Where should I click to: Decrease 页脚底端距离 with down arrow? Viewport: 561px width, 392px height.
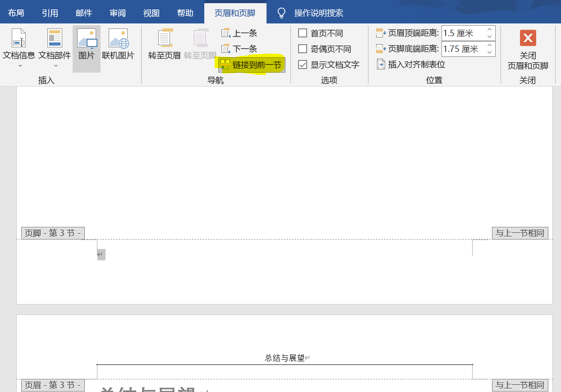tap(490, 52)
